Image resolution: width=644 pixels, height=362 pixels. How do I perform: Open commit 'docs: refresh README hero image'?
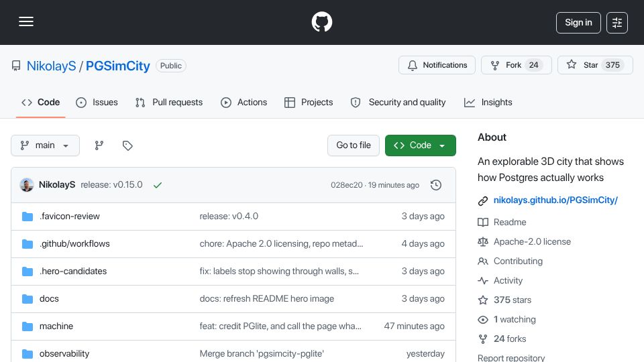click(266, 299)
